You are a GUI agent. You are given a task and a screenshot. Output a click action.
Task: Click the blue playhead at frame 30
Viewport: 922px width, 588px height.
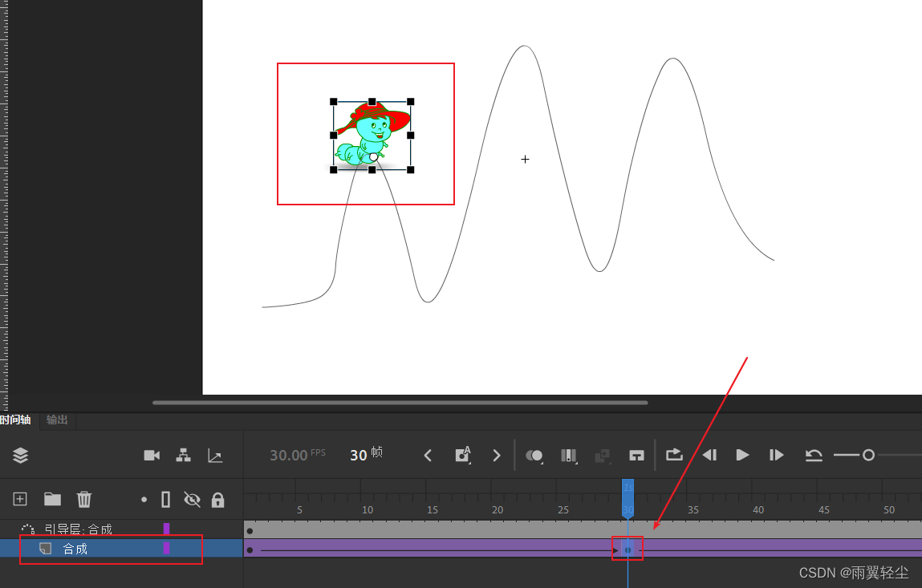pyautogui.click(x=628, y=497)
